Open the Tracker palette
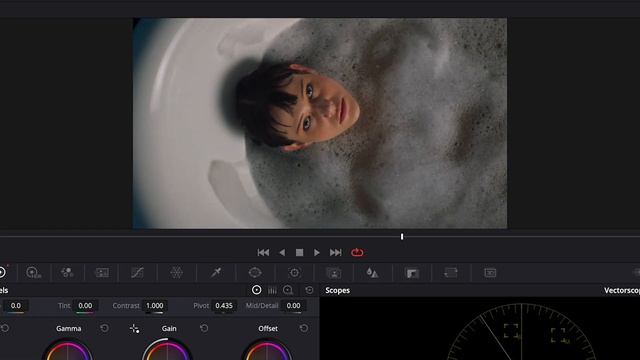Image resolution: width=640 pixels, height=360 pixels. coord(294,273)
